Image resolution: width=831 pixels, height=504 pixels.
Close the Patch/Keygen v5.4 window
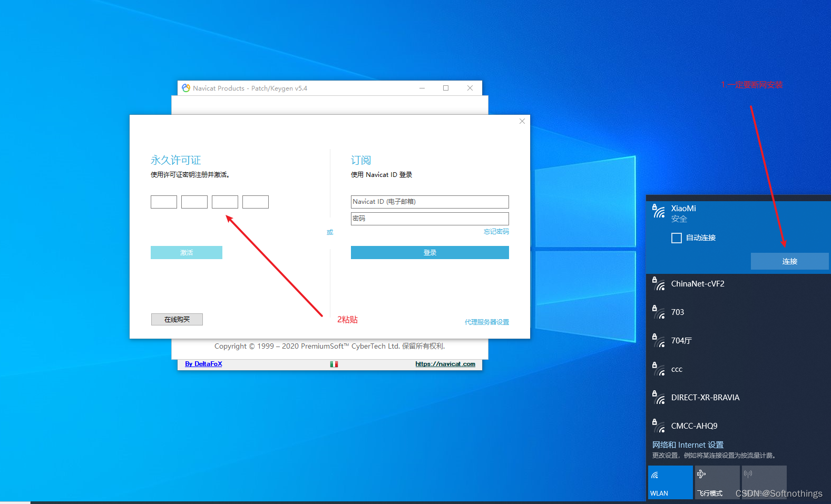click(x=470, y=88)
